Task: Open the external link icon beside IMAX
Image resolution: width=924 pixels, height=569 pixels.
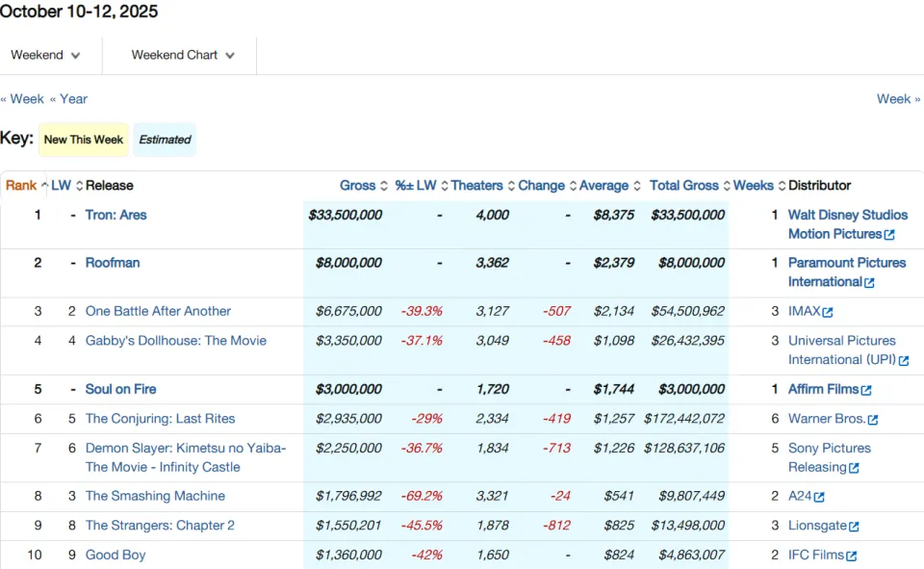Action: (x=828, y=312)
